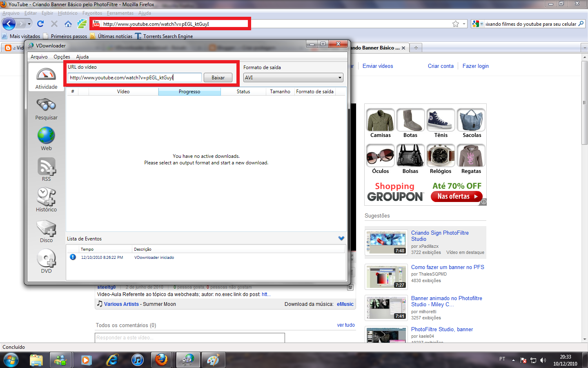Go to Firefox home page icon

coord(68,24)
